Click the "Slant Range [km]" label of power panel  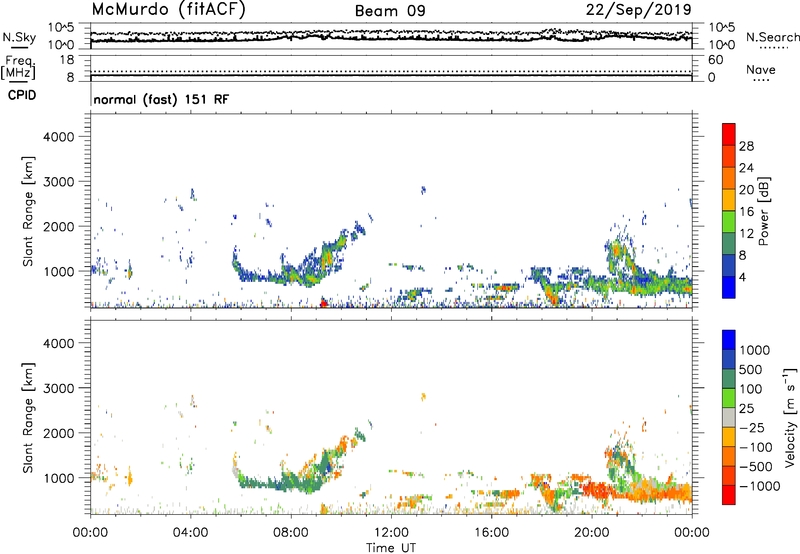tap(28, 211)
